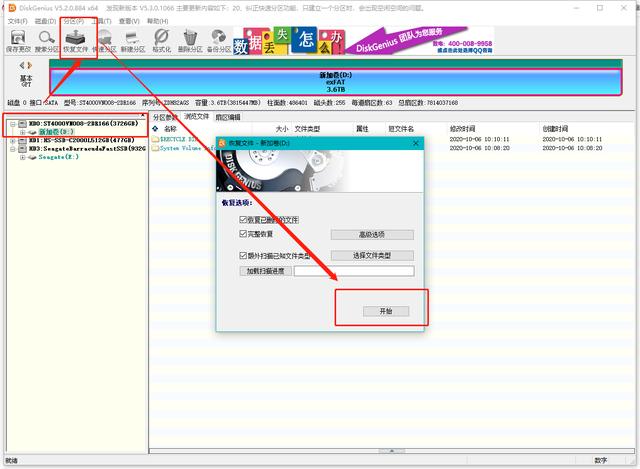Open the 分区(P) menu
Viewport: 640px width, 469px height.
[x=73, y=21]
